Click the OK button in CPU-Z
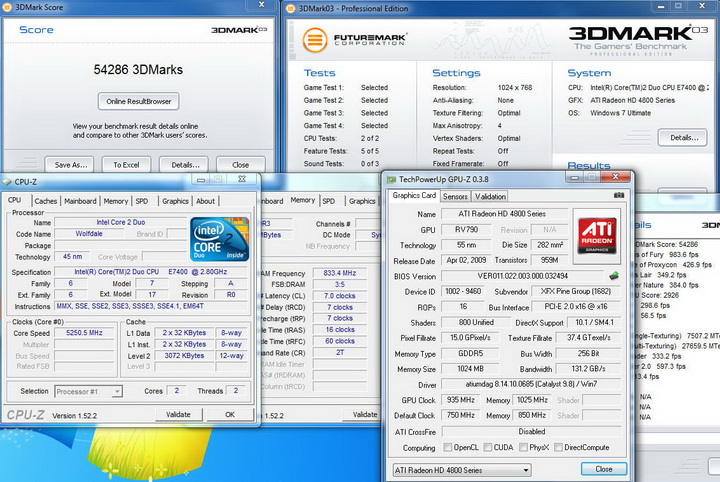The image size is (720, 482). coord(230,415)
